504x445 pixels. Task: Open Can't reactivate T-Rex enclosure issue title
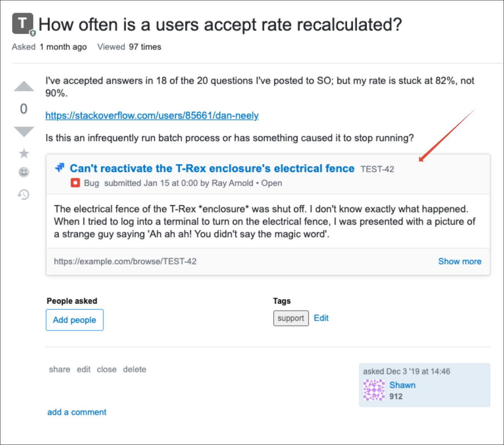212,169
